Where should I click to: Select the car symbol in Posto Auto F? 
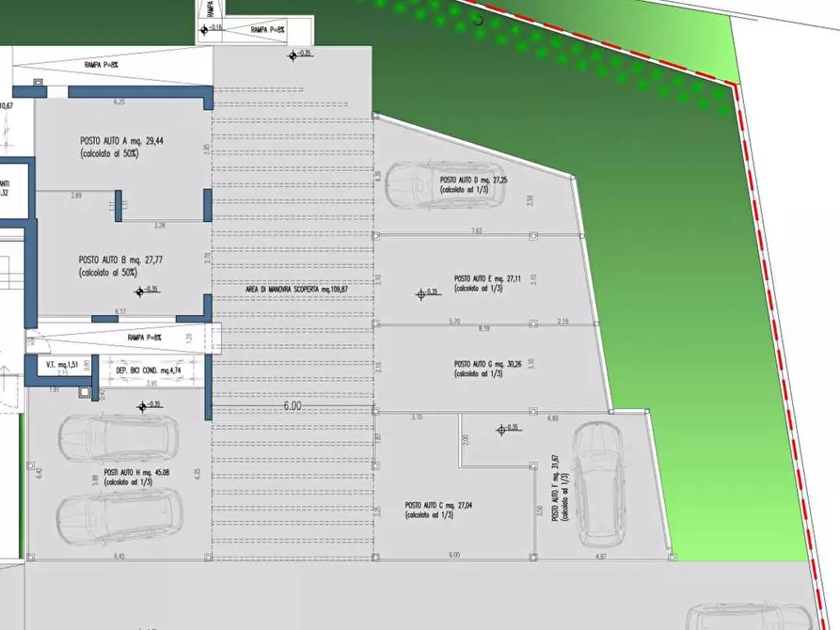(596, 482)
